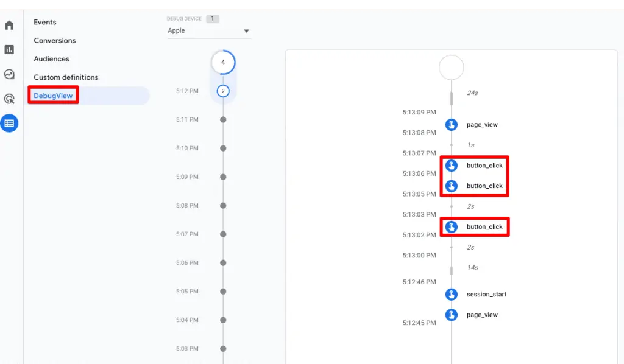Select the Reports icon in the sidebar

pyautogui.click(x=9, y=49)
